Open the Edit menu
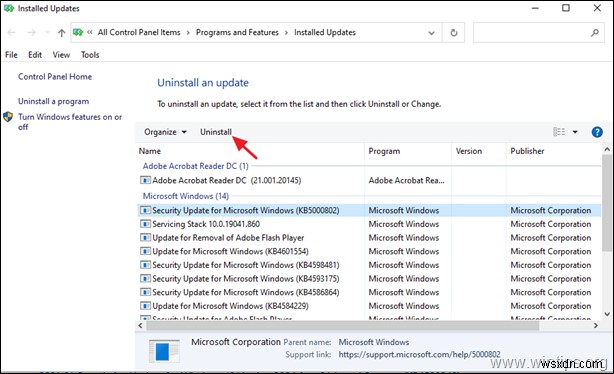The width and height of the screenshot is (614, 374). pyautogui.click(x=35, y=55)
